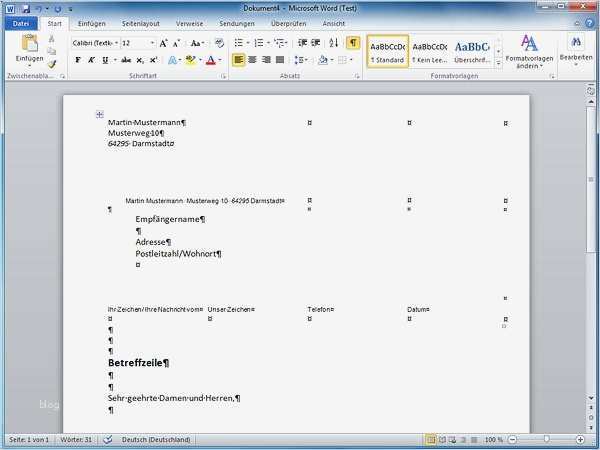
Task: Click zoom in plus button
Action: pyautogui.click(x=580, y=440)
